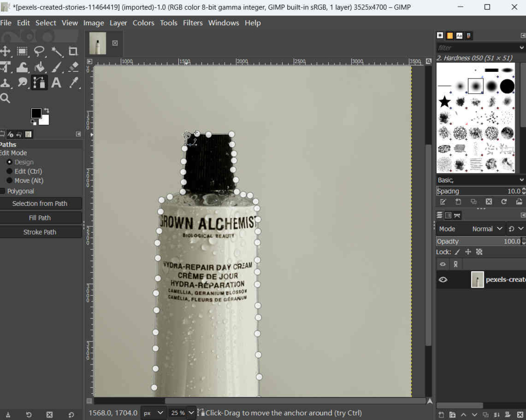Enable the Polygonal checkbox
This screenshot has width=526, height=420.
[x=3, y=191]
